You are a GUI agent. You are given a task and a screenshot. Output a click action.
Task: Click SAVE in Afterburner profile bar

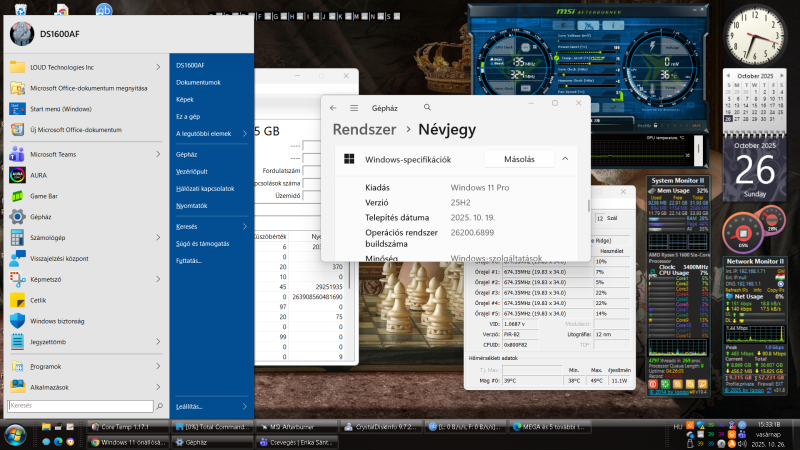696,126
